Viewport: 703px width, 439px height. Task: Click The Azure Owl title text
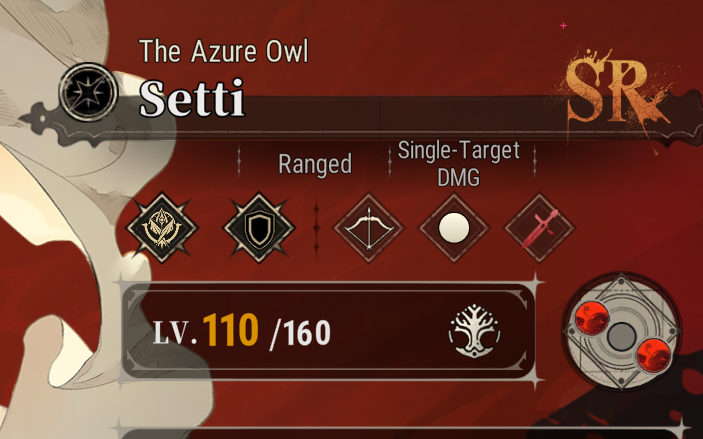[x=224, y=51]
